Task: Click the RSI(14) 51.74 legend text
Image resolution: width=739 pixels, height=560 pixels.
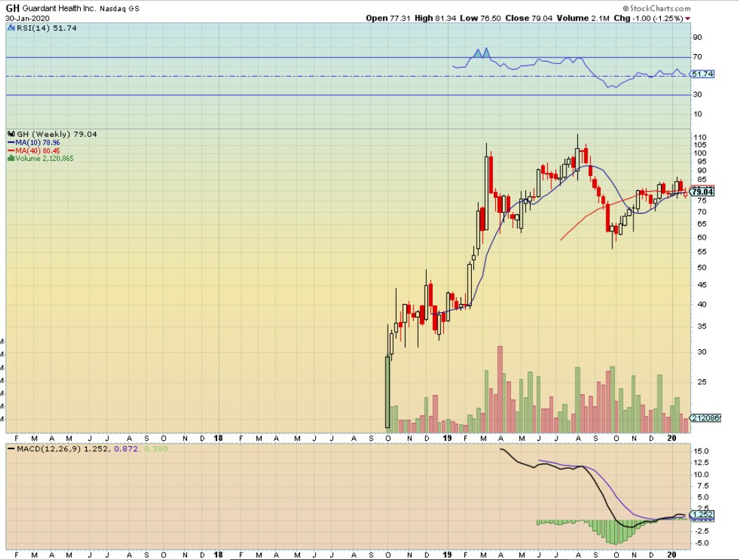Action: tap(46, 28)
